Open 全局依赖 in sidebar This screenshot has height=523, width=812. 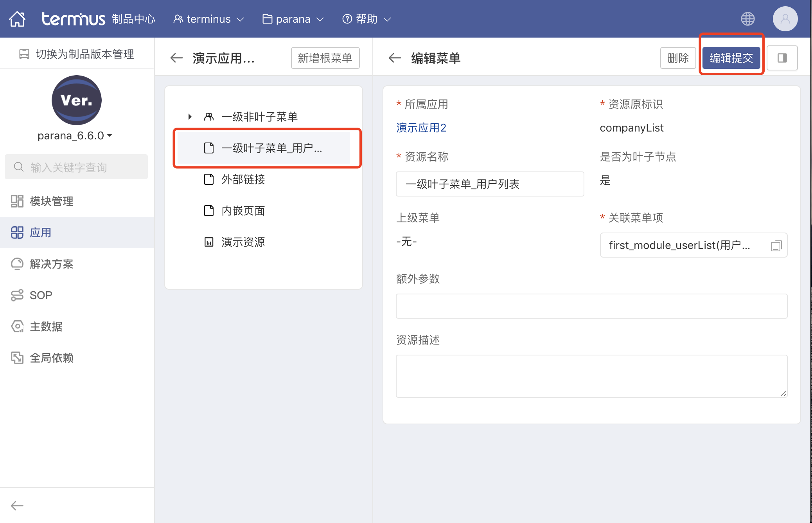77,358
